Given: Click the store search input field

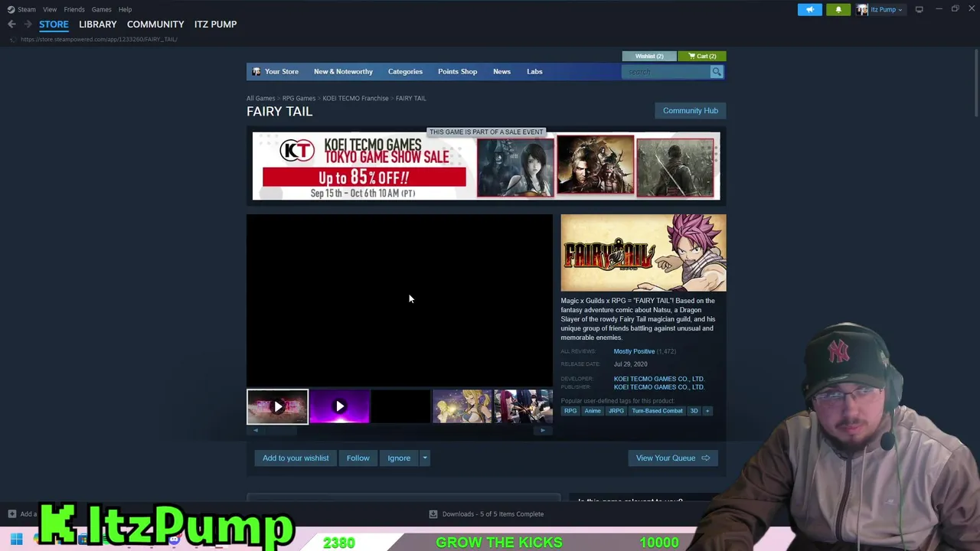Looking at the screenshot, I should coord(666,72).
